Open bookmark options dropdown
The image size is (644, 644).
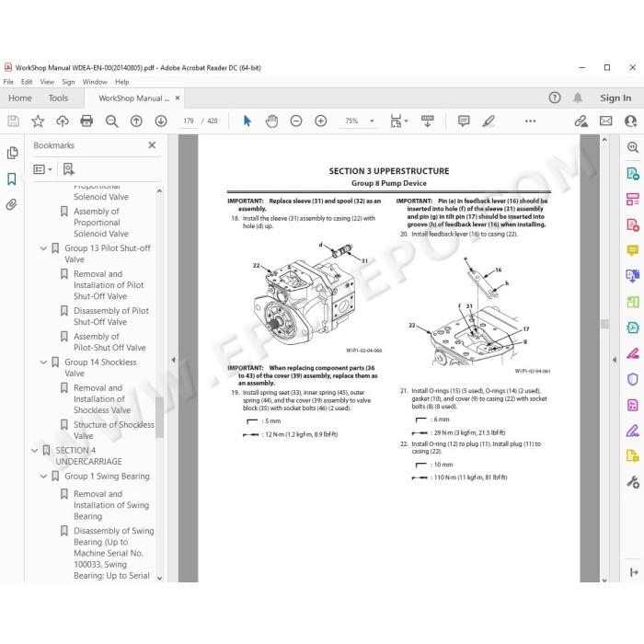pos(42,169)
